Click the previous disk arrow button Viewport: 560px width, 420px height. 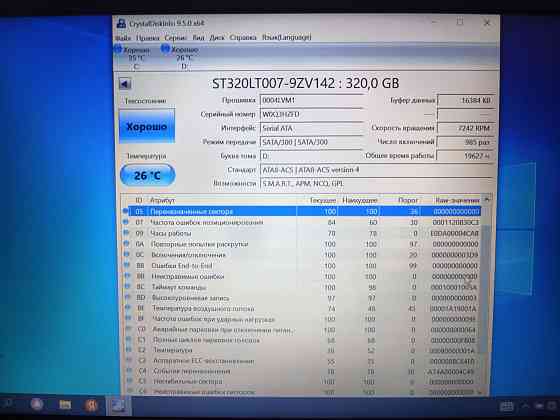(125, 84)
